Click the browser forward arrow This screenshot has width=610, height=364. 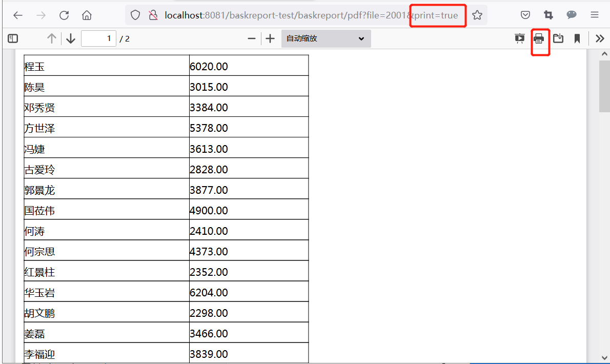[41, 15]
